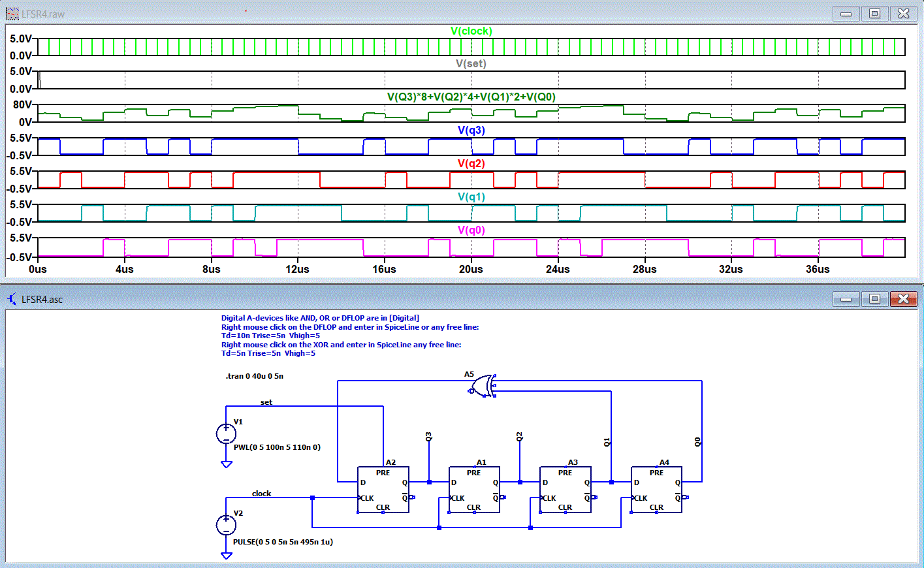Image resolution: width=924 pixels, height=568 pixels.
Task: Click the ground symbol below V1
Action: point(227,464)
